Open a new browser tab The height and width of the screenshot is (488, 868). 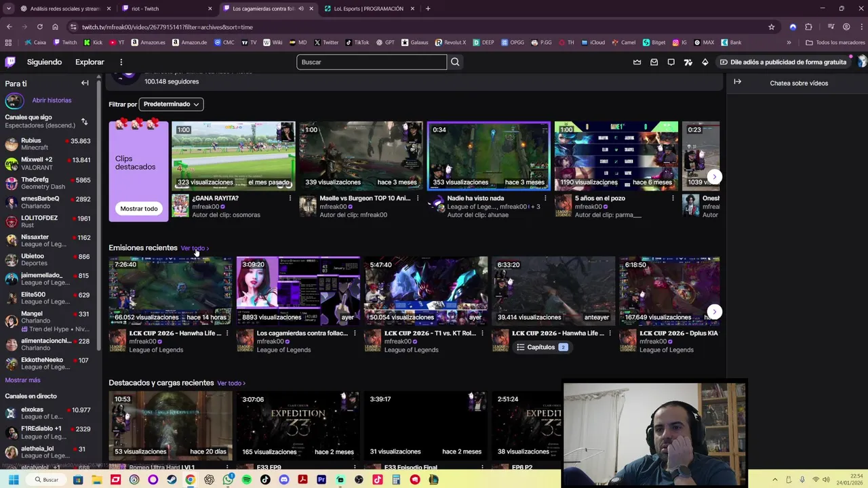(428, 8)
